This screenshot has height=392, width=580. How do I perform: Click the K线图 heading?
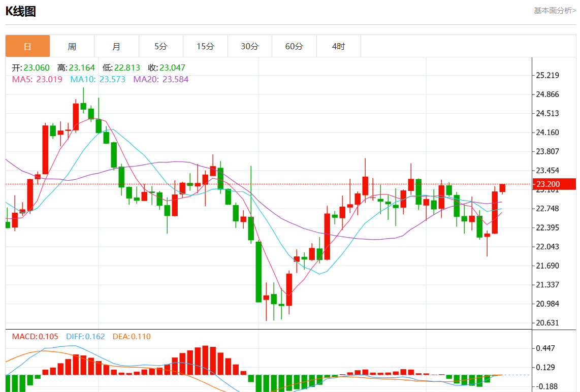click(x=21, y=12)
